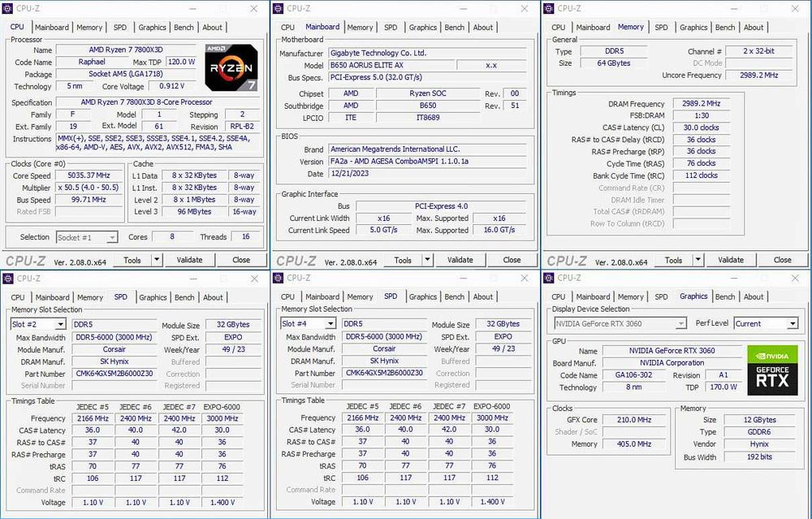Open the Slot #4 memory slot dropdown
Image resolution: width=812 pixels, height=519 pixels.
(x=330, y=324)
